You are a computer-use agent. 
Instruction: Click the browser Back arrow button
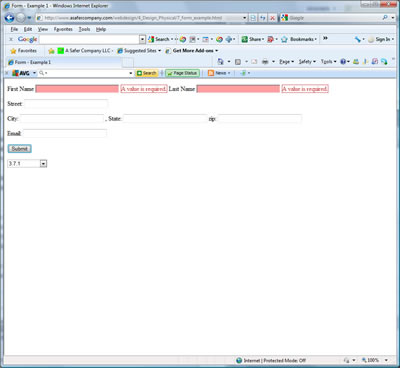pyautogui.click(x=10, y=18)
